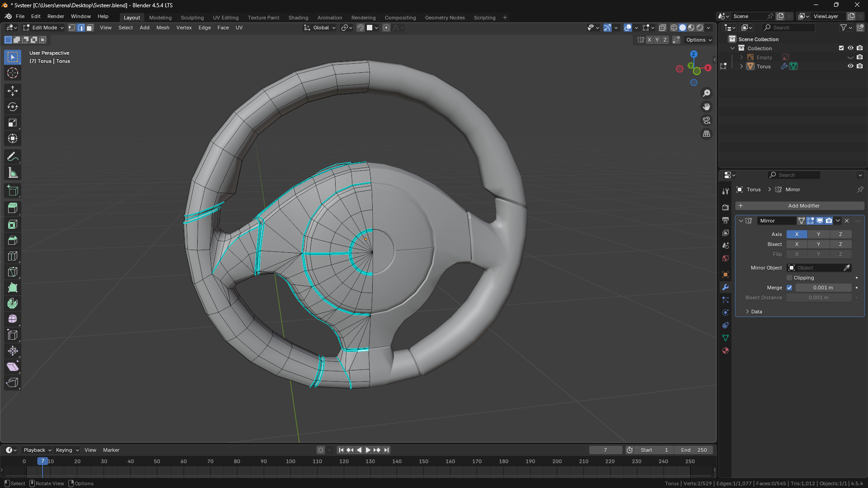Open the timeline Marker menu
This screenshot has width=868, height=488.
tap(111, 450)
